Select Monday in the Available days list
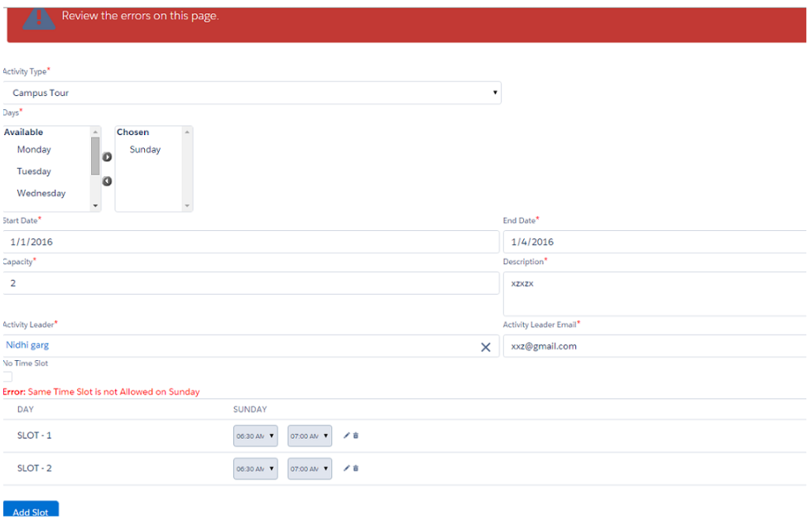Image resolution: width=812 pixels, height=525 pixels. [x=34, y=150]
